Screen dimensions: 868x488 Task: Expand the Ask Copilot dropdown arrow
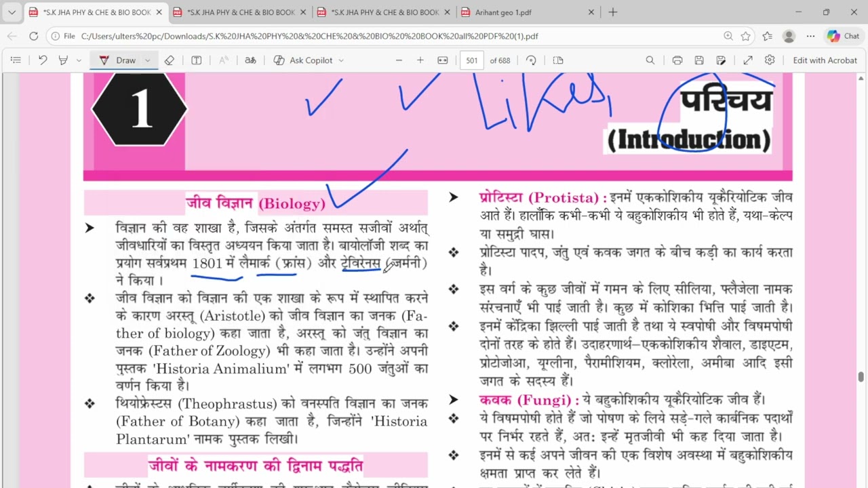pyautogui.click(x=341, y=60)
